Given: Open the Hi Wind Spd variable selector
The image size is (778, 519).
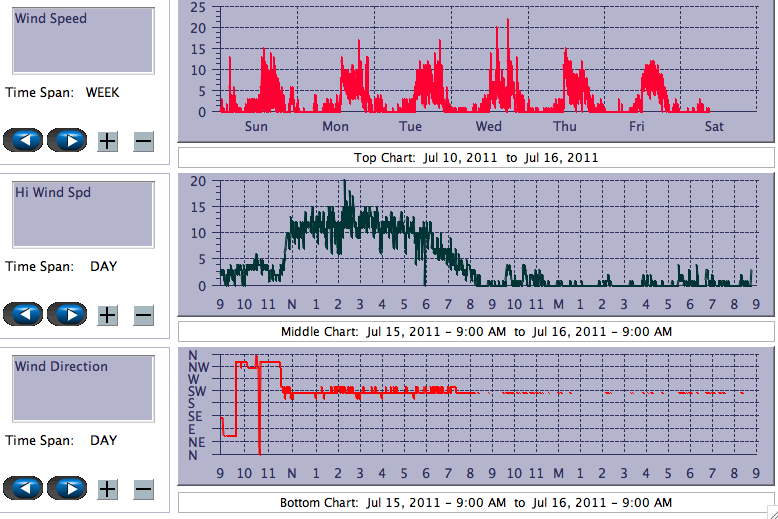Looking at the screenshot, I should coord(83,215).
